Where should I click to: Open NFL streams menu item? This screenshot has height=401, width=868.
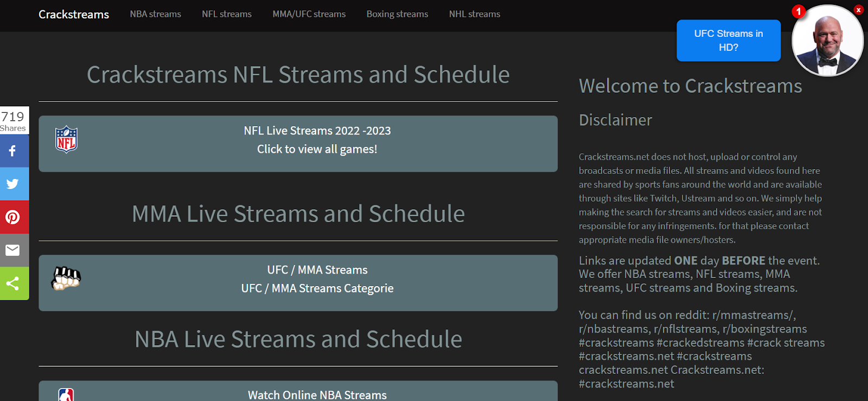pos(227,14)
